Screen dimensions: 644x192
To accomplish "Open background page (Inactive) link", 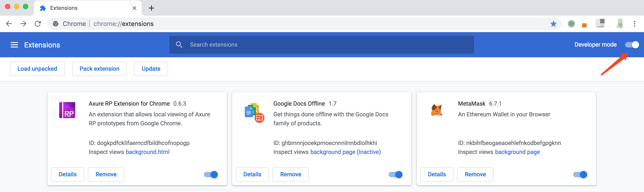I will tap(346, 152).
